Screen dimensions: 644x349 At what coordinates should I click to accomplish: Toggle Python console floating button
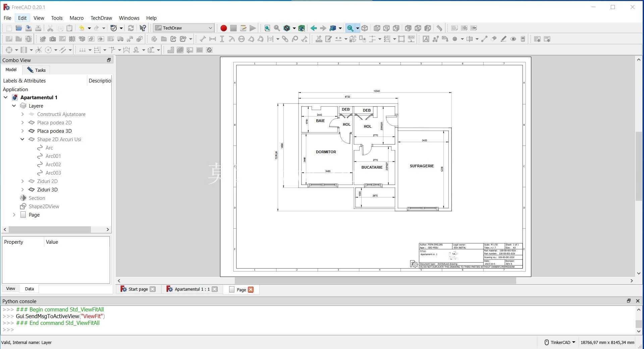pyautogui.click(x=629, y=301)
